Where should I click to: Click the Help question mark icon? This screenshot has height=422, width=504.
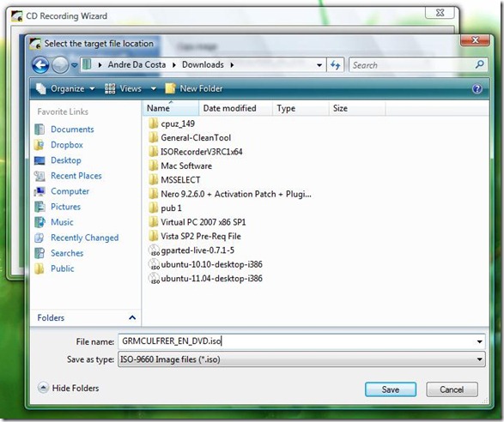[477, 88]
